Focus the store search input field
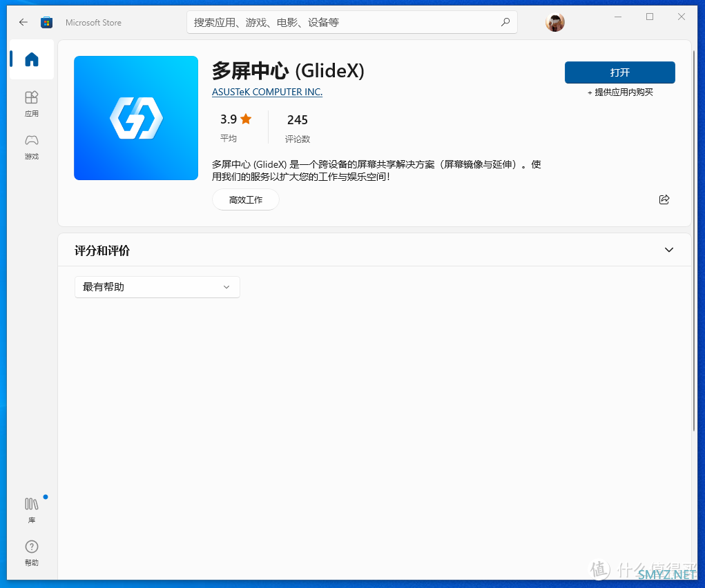The image size is (705, 588). pos(351,22)
